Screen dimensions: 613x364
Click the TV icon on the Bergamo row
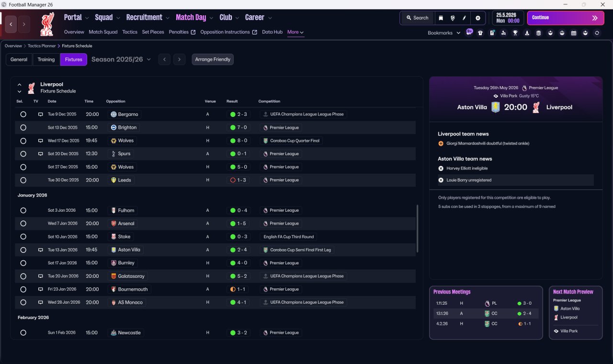41,114
